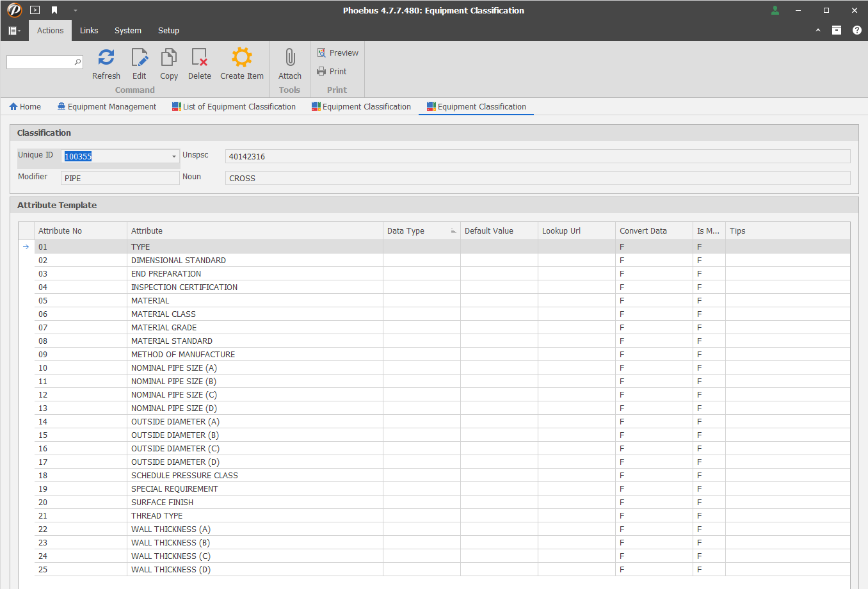Open the Links ribbon tab

pos(89,31)
